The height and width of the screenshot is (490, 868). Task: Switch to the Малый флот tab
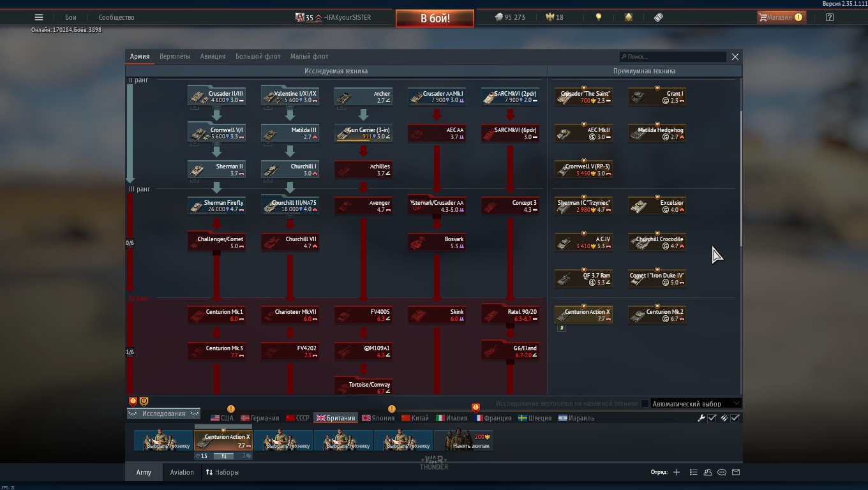309,56
